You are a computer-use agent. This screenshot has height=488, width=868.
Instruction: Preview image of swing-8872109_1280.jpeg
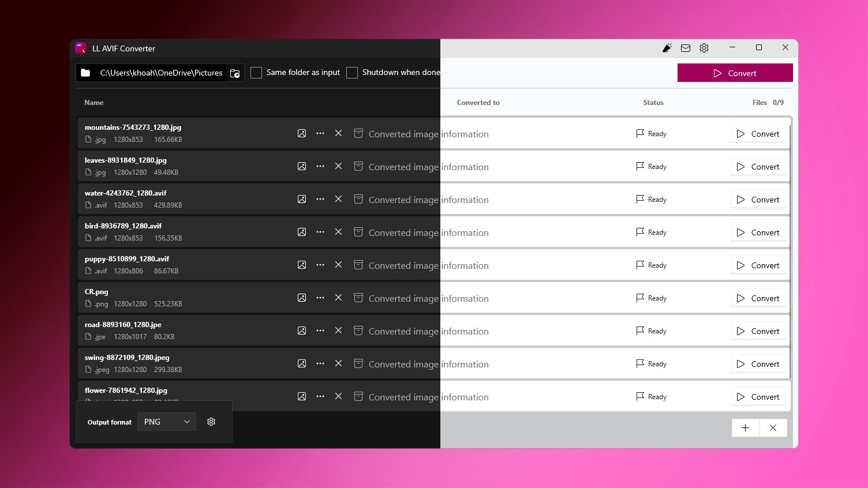tap(302, 363)
